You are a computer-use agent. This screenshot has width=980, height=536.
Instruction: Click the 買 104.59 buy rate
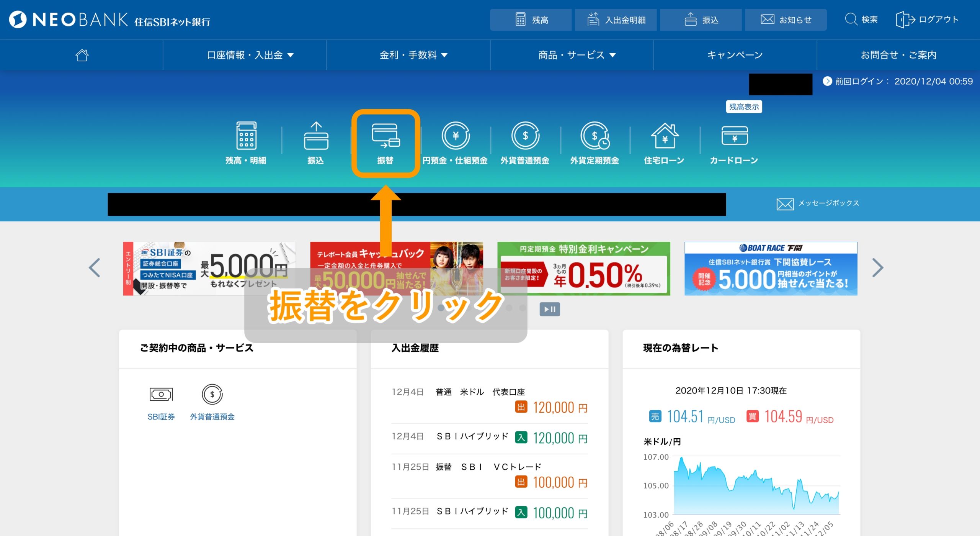tap(790, 417)
